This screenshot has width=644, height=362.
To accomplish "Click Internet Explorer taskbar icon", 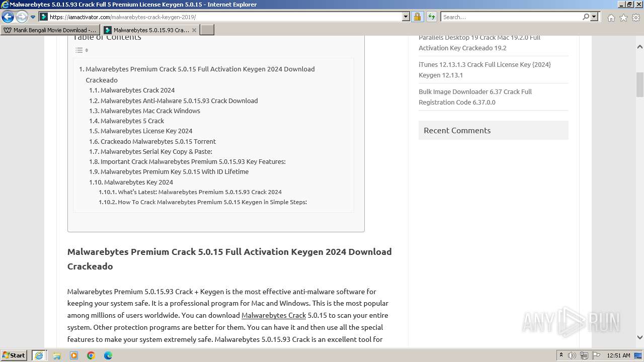I will 39,355.
